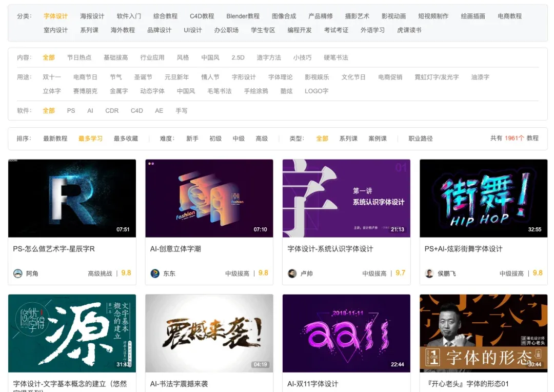Click title PS-怎么做艺术字-星辰字R
This screenshot has width=554, height=392.
[x=54, y=249]
